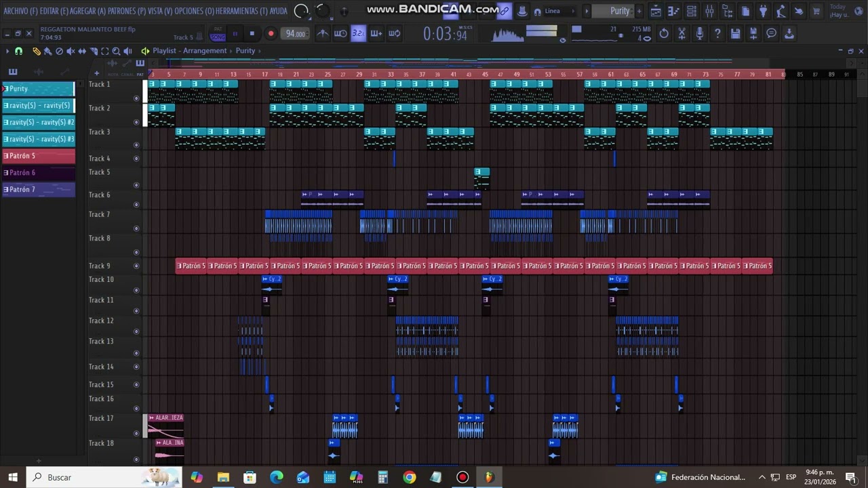
Task: Click the one-click audio recording microphone
Action: pyautogui.click(x=700, y=33)
